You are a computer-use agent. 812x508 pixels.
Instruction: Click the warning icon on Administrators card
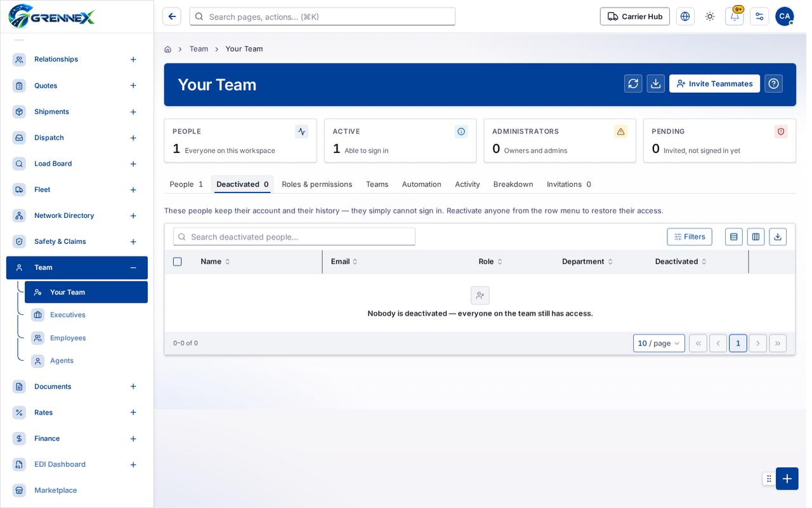pos(621,131)
